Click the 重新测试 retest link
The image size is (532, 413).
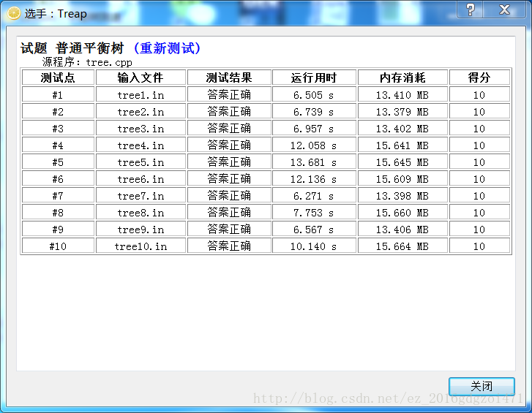[167, 48]
